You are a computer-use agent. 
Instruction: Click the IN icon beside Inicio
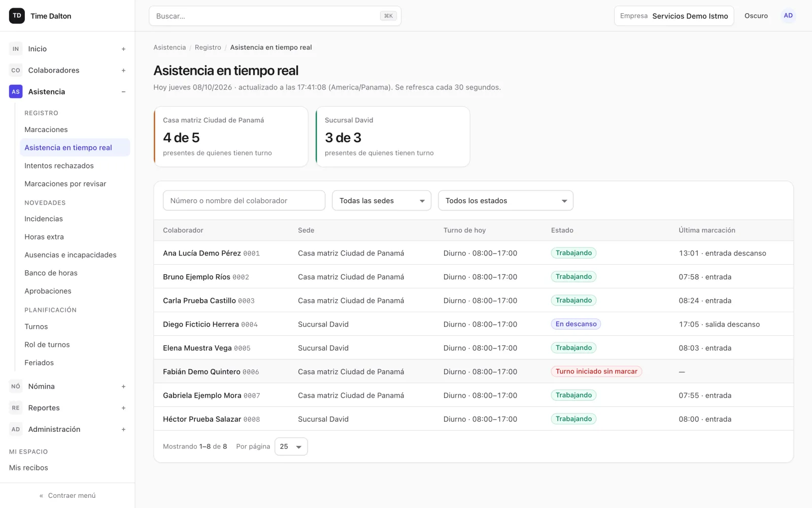[x=16, y=49]
